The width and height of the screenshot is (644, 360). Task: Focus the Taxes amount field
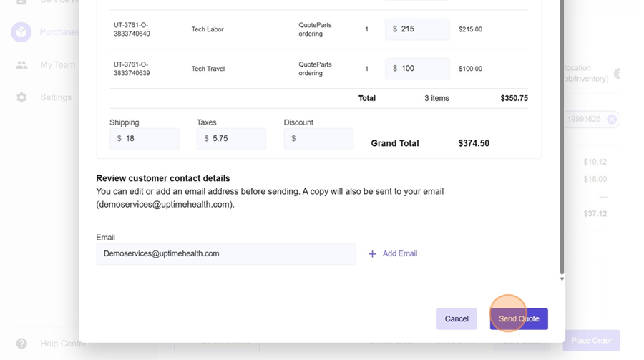click(x=236, y=139)
